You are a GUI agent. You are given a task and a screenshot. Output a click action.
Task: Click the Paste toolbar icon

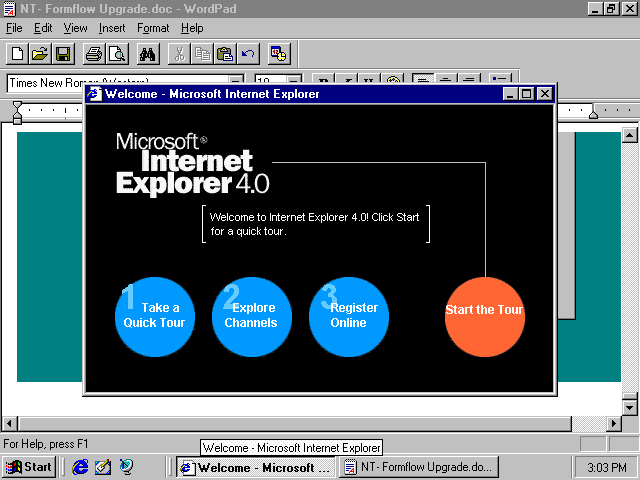(225, 54)
